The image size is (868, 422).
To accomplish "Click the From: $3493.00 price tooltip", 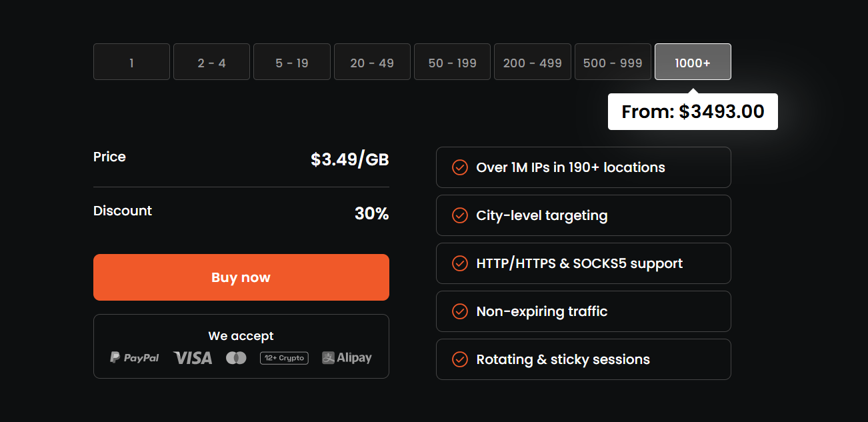I will coord(693,112).
